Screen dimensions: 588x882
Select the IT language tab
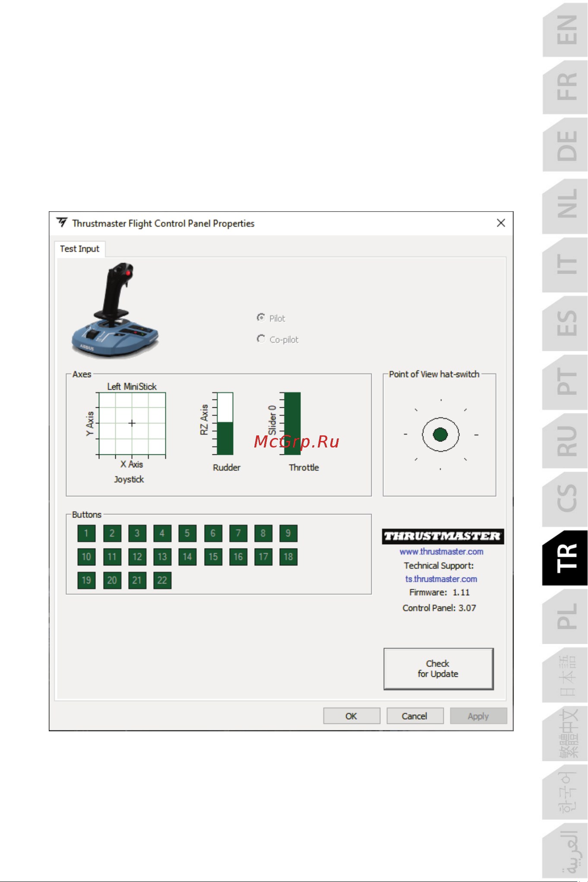[x=566, y=264]
